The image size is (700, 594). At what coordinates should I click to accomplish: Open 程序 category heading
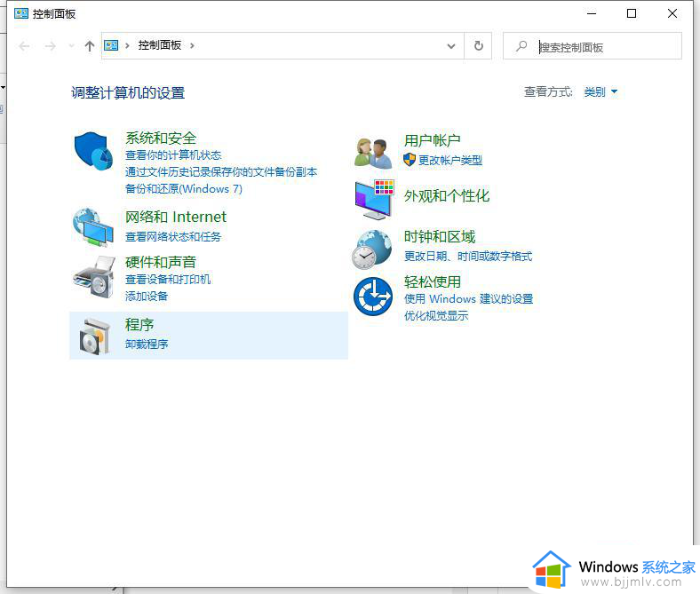[x=139, y=324]
